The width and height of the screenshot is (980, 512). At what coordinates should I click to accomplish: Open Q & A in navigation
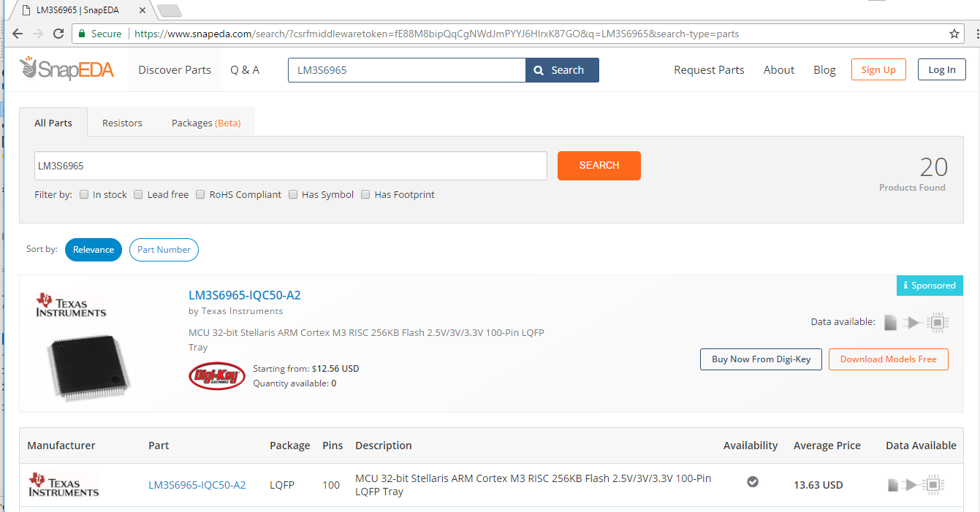click(x=245, y=70)
